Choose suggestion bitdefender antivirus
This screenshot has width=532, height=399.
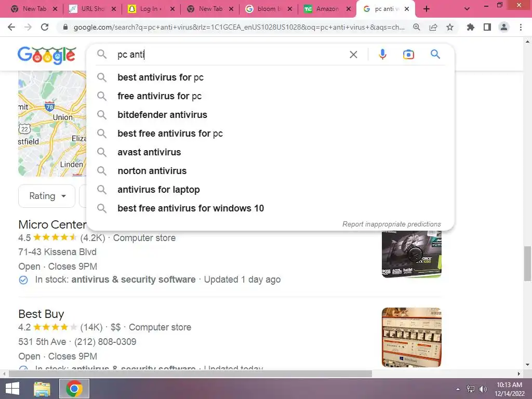pos(270,115)
